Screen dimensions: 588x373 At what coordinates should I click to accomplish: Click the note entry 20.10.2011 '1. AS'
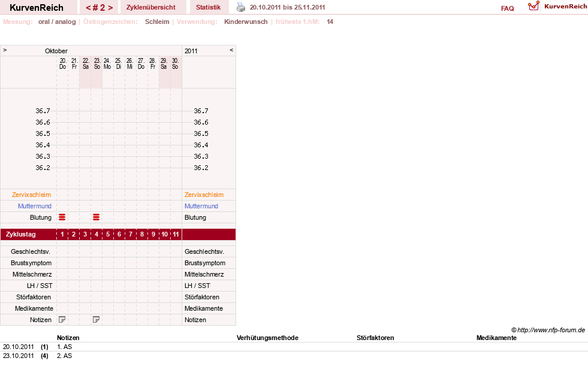65,347
